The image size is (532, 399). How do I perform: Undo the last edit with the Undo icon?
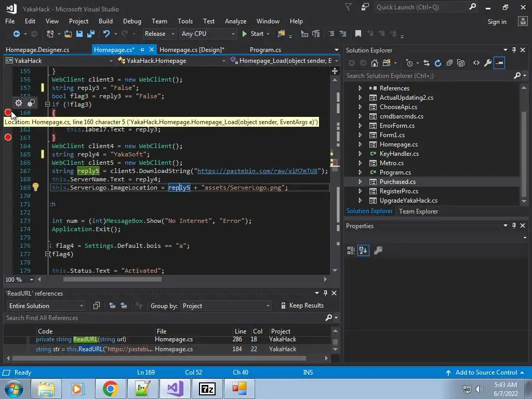click(x=107, y=34)
